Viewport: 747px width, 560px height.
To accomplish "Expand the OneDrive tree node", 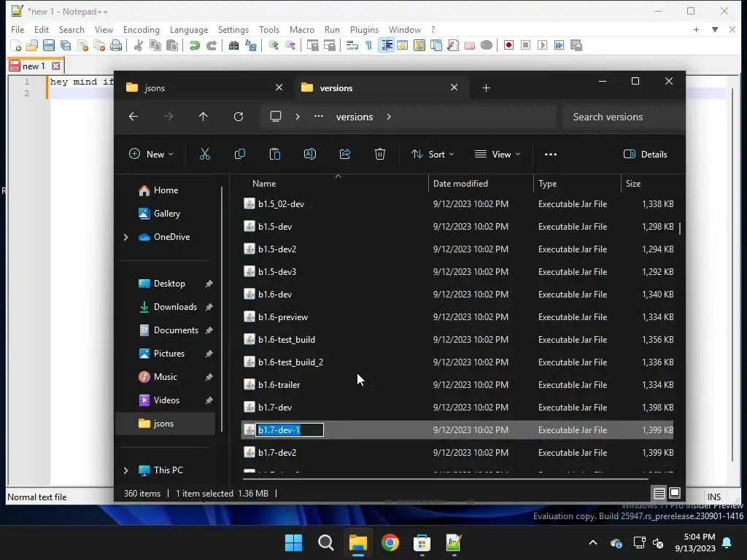I will pyautogui.click(x=125, y=237).
